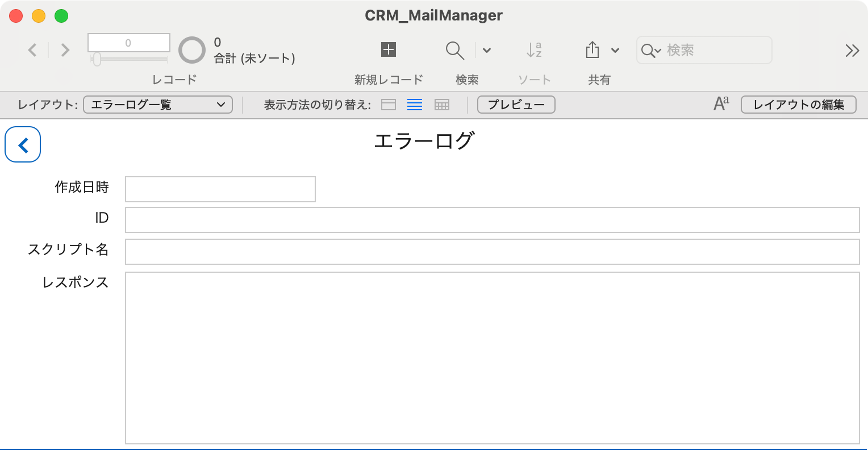868x462 pixels.
Task: Click the magnifier Find icon
Action: [x=454, y=50]
